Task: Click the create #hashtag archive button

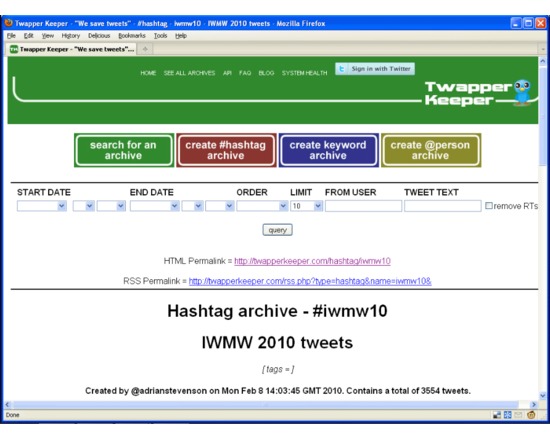Action: (226, 150)
